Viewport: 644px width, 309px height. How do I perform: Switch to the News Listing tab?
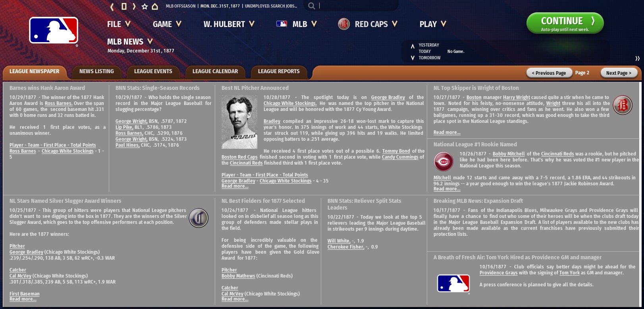(96, 72)
